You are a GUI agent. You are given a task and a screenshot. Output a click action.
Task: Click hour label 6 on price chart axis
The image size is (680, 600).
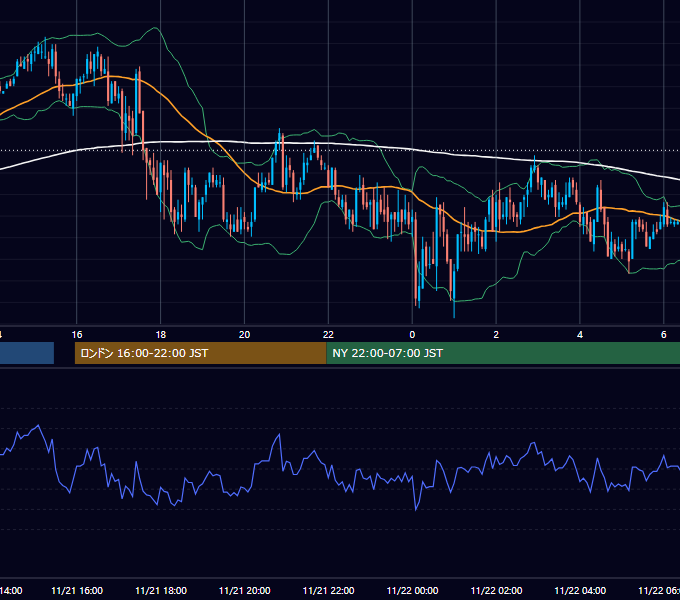[x=664, y=335]
